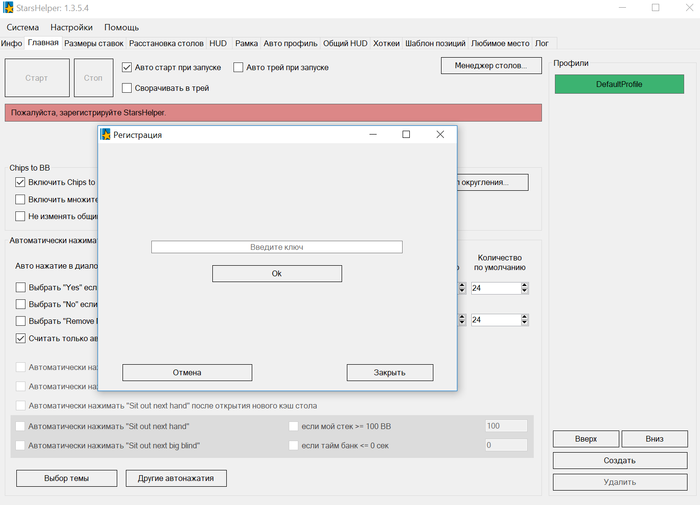
Task: Click Закрыть in registration dialog
Action: tap(390, 372)
